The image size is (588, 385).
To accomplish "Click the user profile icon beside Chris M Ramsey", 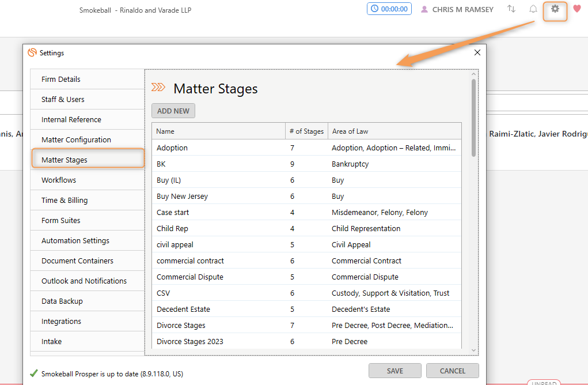I will tap(424, 9).
